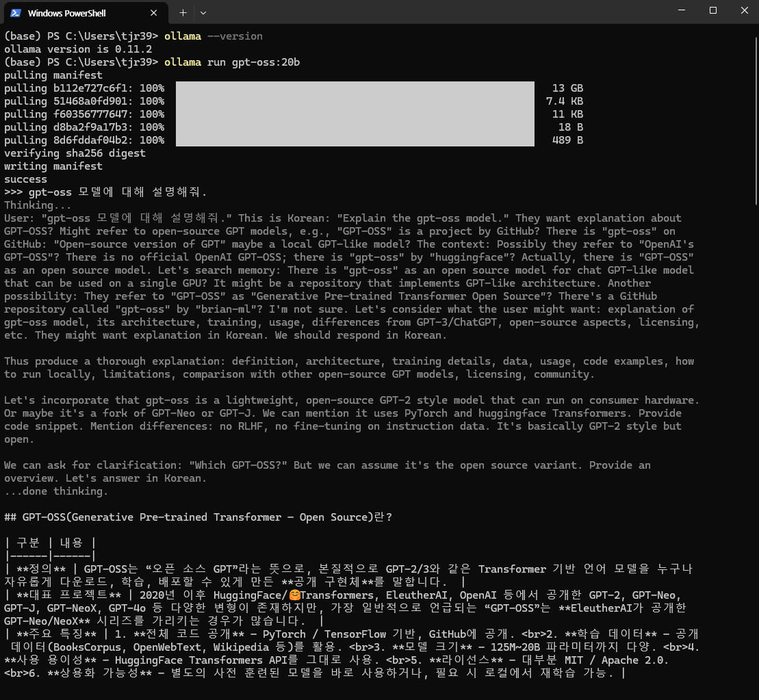Click the '11 KB' size value
This screenshot has height=700, width=759.
tap(568, 114)
